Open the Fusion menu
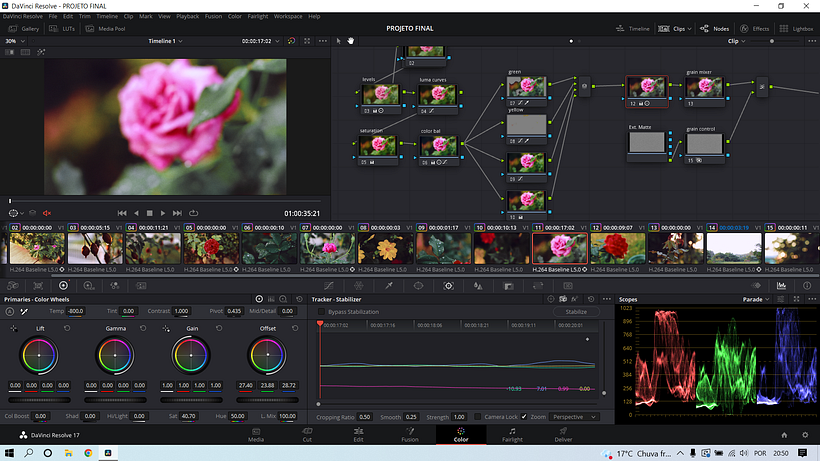 pyautogui.click(x=213, y=16)
